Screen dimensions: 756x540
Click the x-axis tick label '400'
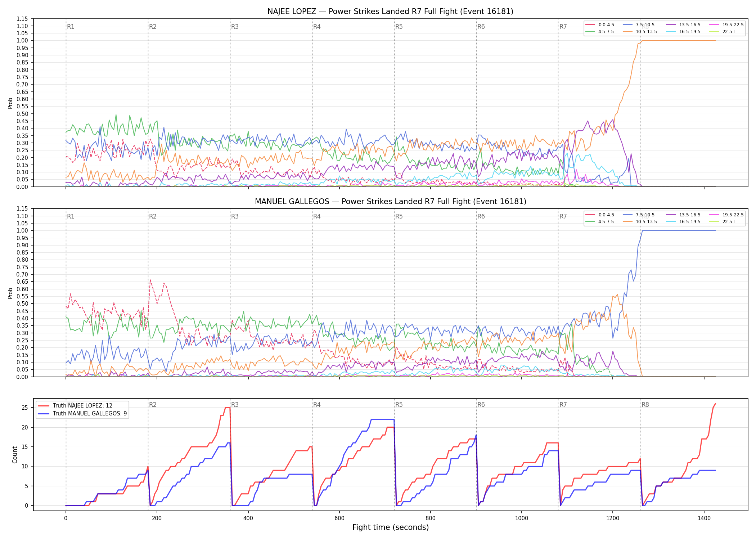point(248,518)
